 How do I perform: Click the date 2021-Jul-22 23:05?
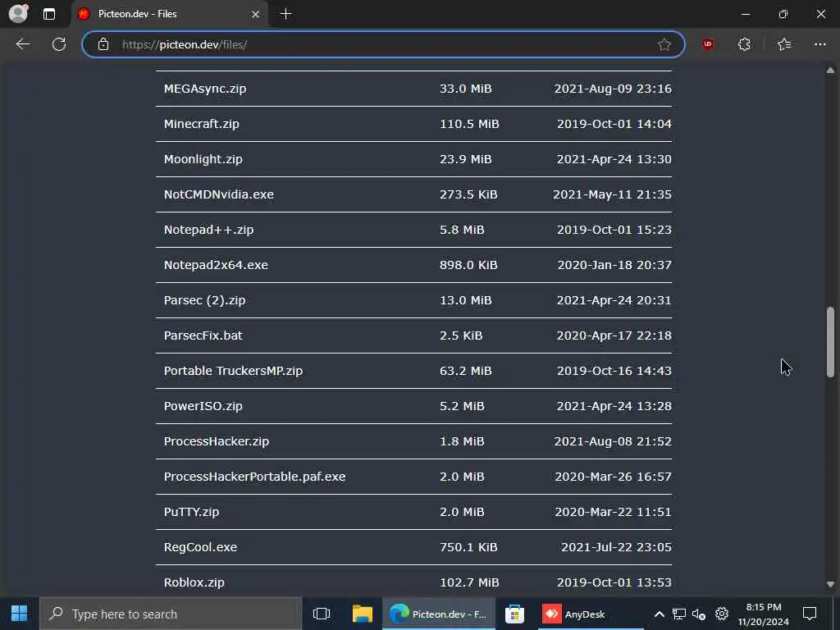(616, 547)
